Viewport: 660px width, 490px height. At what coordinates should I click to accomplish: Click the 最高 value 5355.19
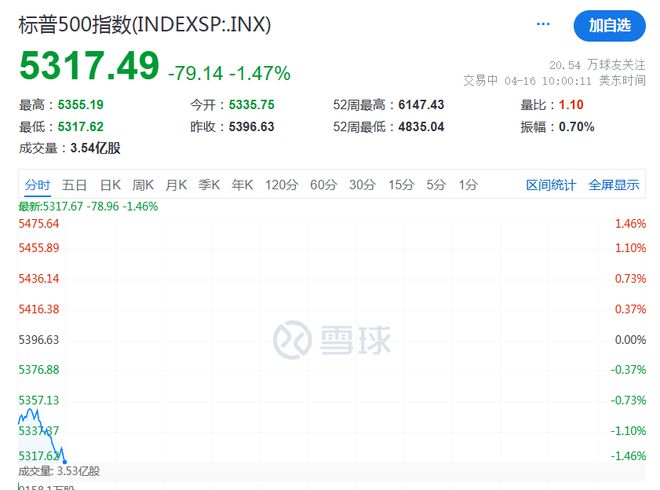click(x=80, y=105)
